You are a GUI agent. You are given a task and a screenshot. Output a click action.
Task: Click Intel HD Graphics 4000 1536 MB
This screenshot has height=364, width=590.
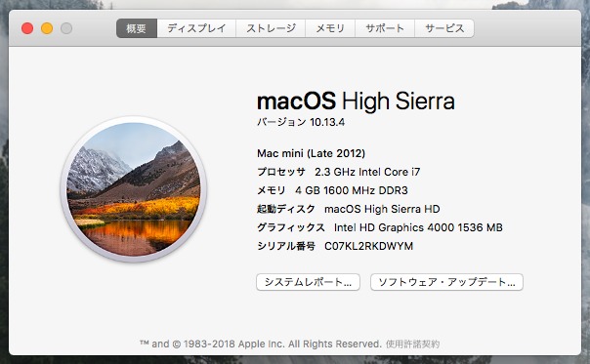click(418, 227)
